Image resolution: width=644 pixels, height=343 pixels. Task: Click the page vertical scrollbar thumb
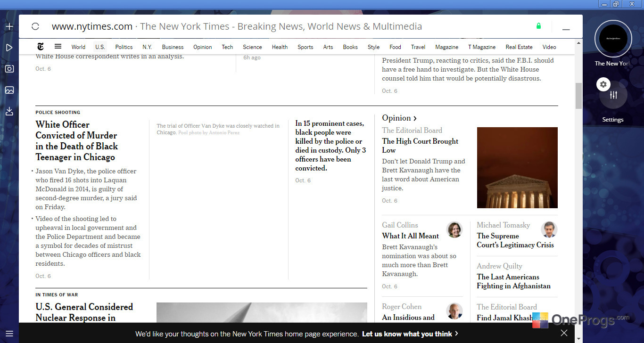pos(578,96)
